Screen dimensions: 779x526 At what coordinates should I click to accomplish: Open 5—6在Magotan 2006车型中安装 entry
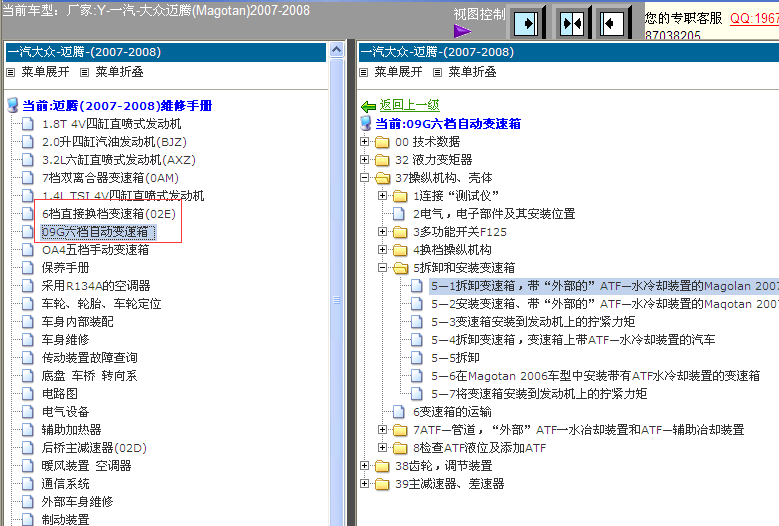pos(595,376)
